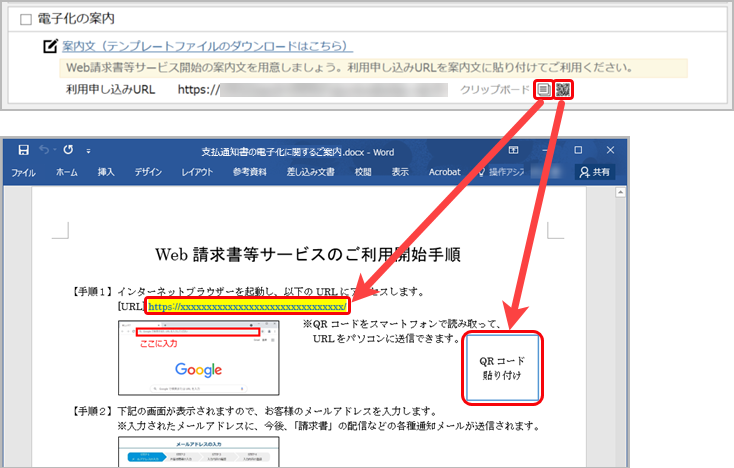Open the レイアウト ribbon tab

197,172
